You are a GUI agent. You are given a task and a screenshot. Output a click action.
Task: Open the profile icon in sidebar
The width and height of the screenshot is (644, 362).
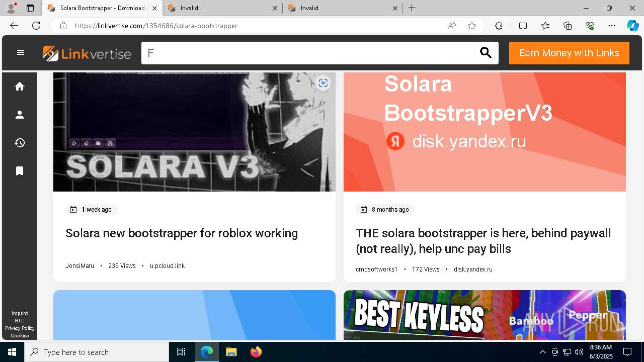pos(20,115)
